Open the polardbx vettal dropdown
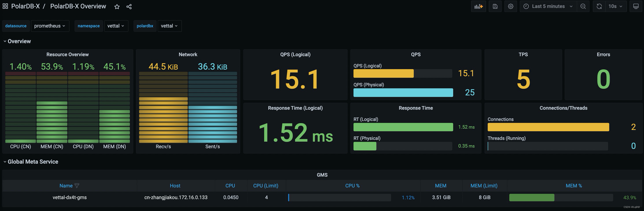 tap(169, 26)
